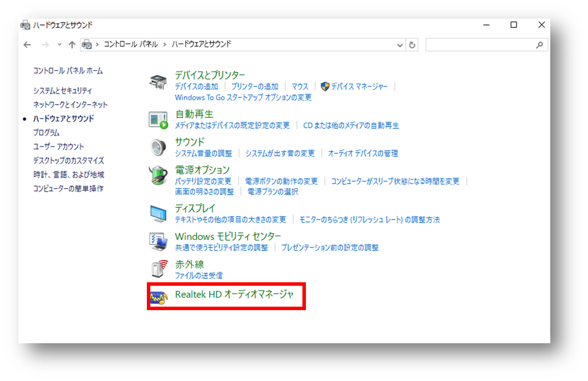Click the マウス link
This screenshot has width=588, height=381.
300,87
